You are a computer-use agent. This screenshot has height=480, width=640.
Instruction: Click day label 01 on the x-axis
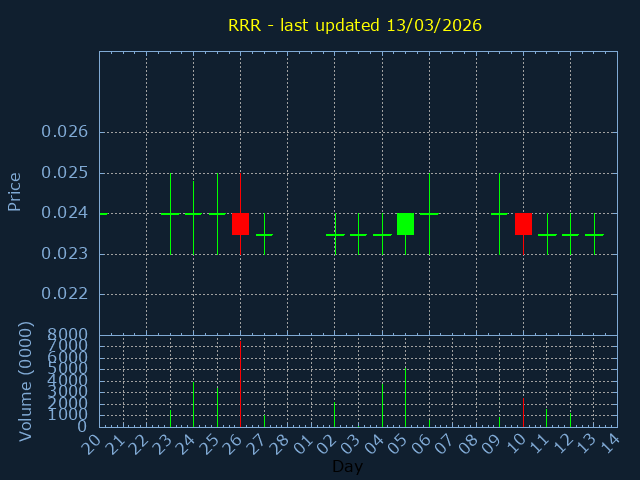pos(303,443)
